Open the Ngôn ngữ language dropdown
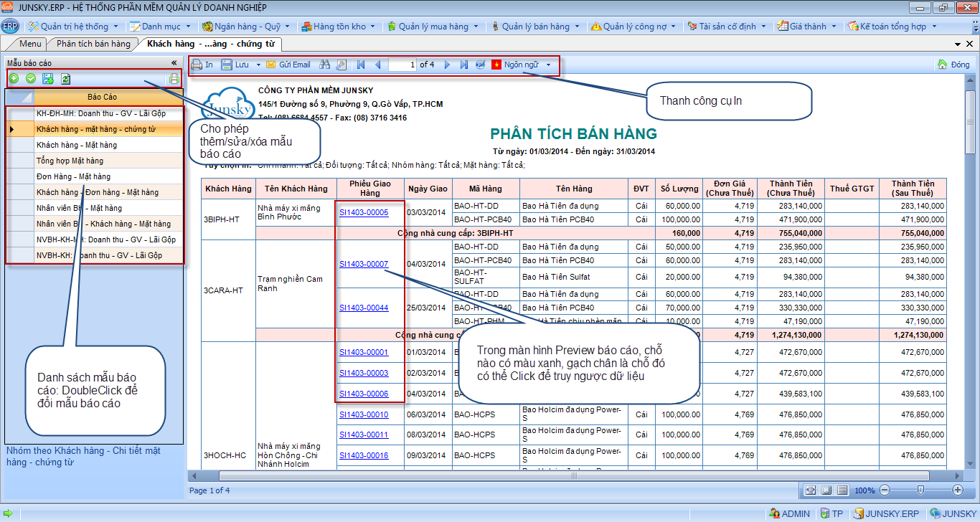The height and width of the screenshot is (522, 980). coord(548,65)
